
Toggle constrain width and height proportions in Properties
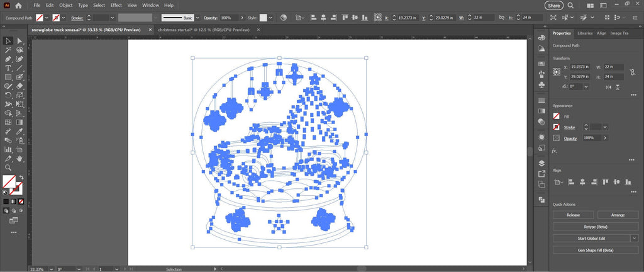click(633, 72)
